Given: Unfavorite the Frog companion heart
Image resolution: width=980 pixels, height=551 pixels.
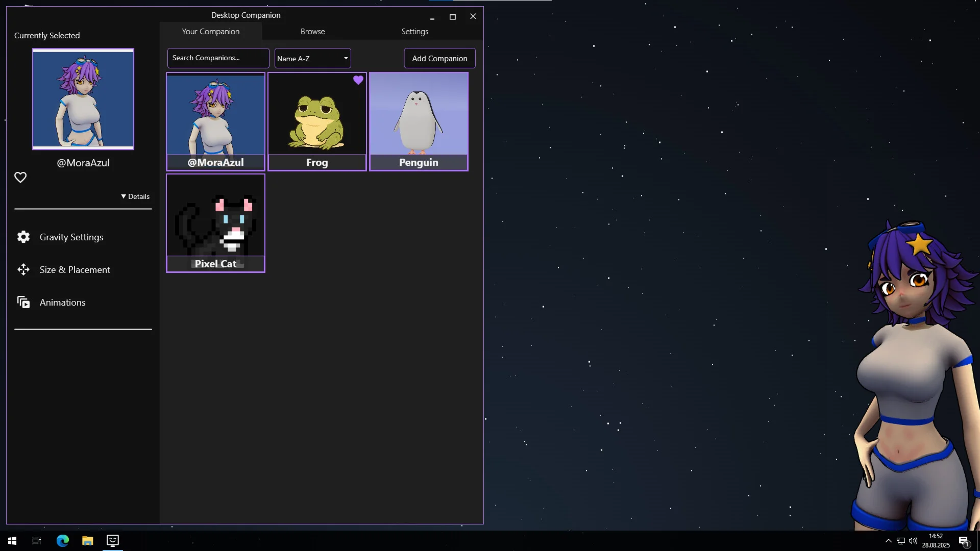Looking at the screenshot, I should (x=358, y=80).
